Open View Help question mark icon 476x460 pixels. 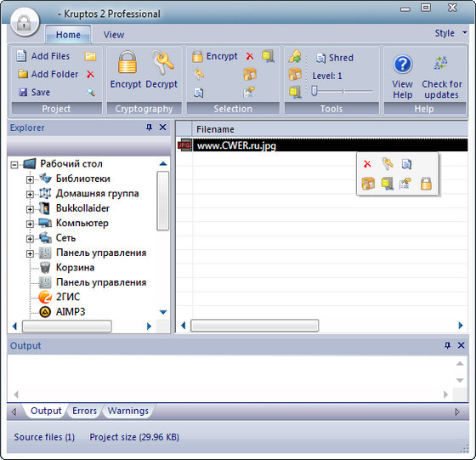pos(403,65)
